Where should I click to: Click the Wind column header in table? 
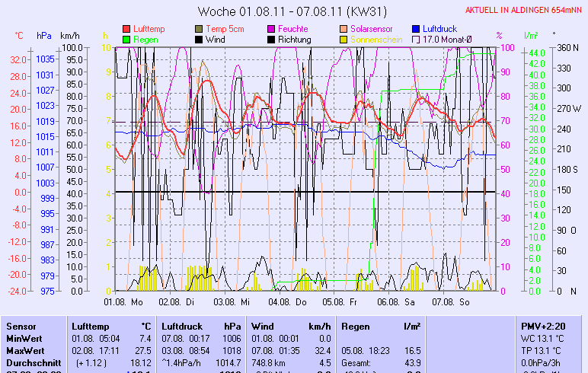(263, 326)
